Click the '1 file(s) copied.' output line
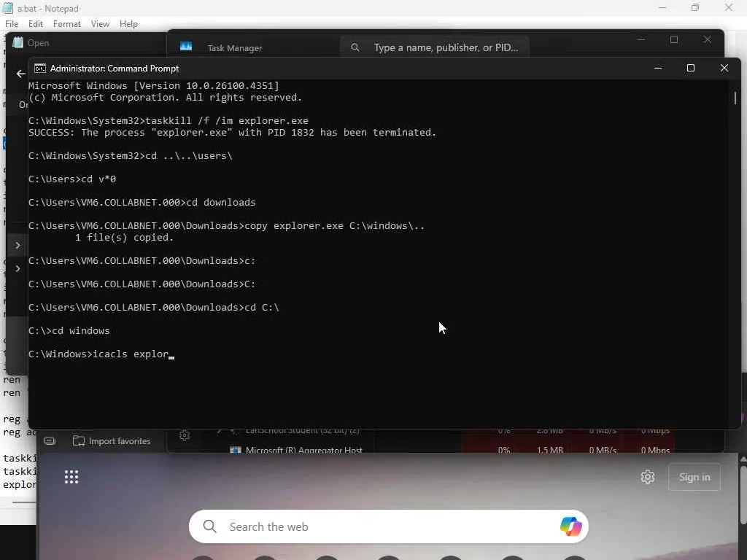The height and width of the screenshot is (560, 747). pos(124,237)
